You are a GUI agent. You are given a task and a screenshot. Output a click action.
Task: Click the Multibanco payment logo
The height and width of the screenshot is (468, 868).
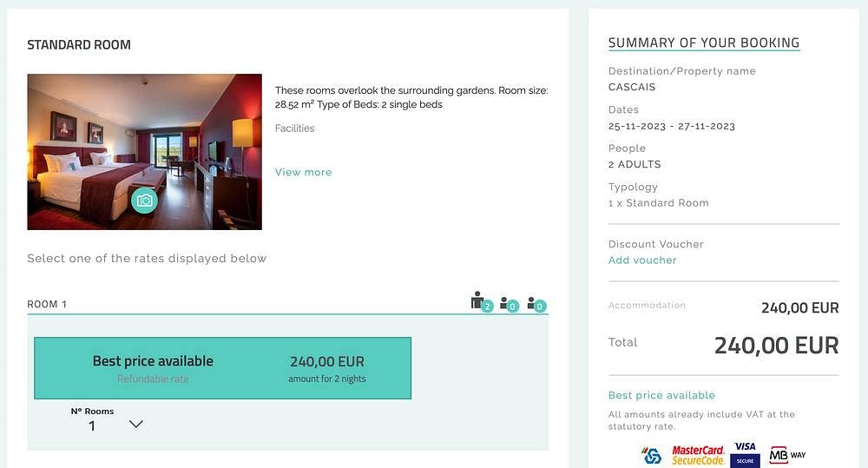pos(652,455)
